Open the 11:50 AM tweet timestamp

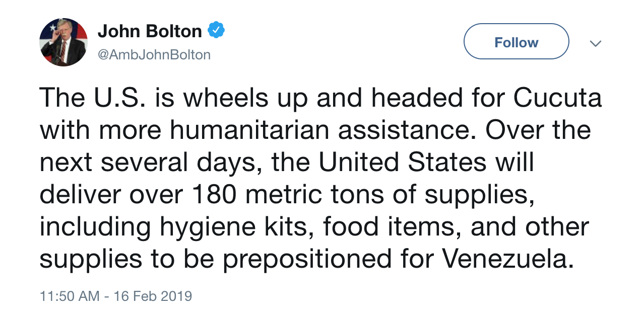click(x=70, y=295)
